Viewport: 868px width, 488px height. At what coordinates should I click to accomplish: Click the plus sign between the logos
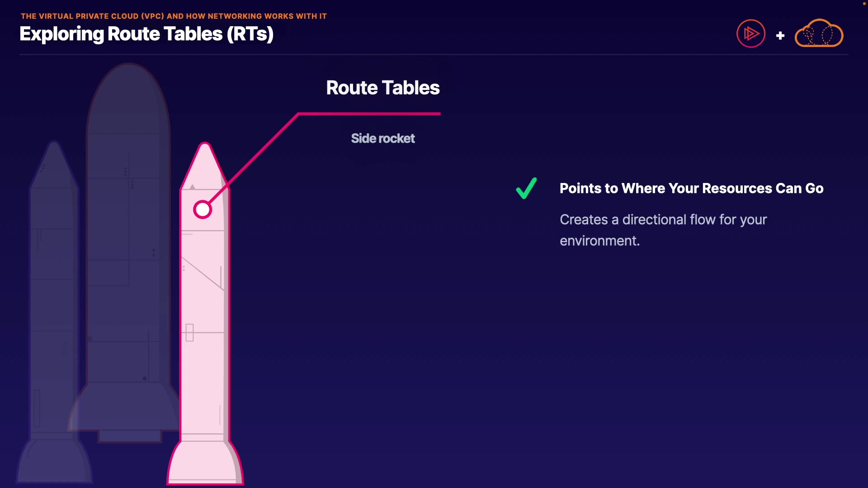point(780,36)
